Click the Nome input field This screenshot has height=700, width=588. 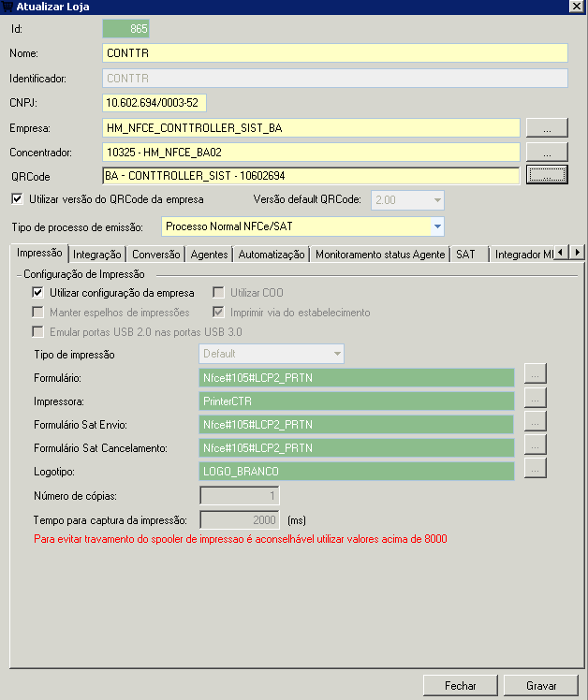pyautogui.click(x=334, y=53)
